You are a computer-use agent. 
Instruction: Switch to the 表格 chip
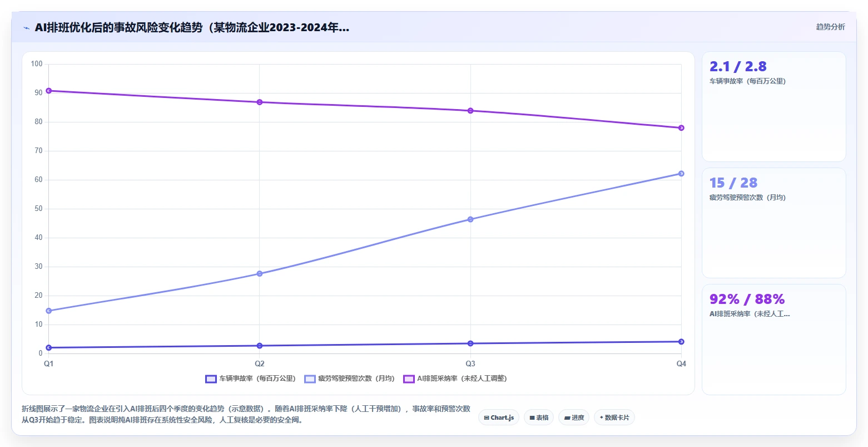pos(539,417)
